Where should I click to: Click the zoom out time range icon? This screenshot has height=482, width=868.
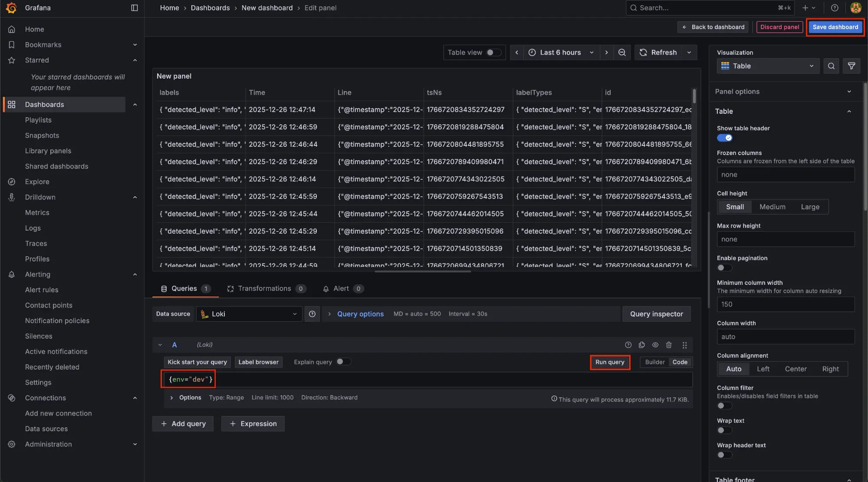621,53
